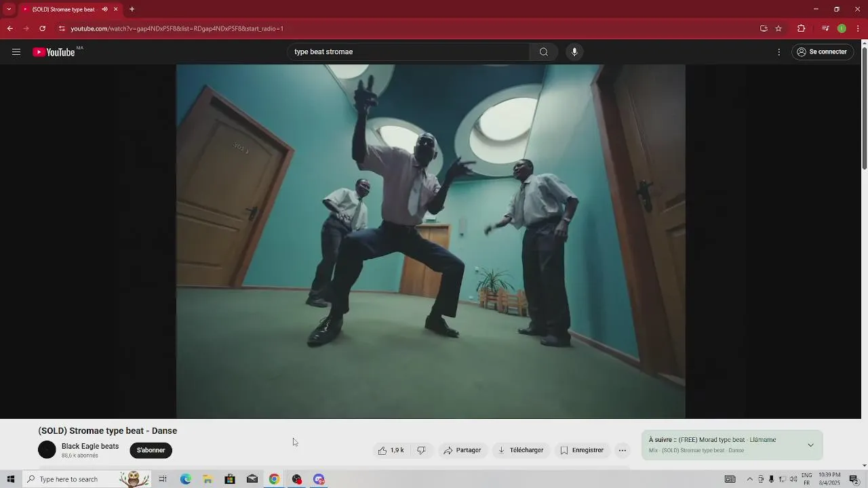Launch Microsoft Edge from taskbar
The height and width of the screenshot is (488, 868).
tap(185, 479)
